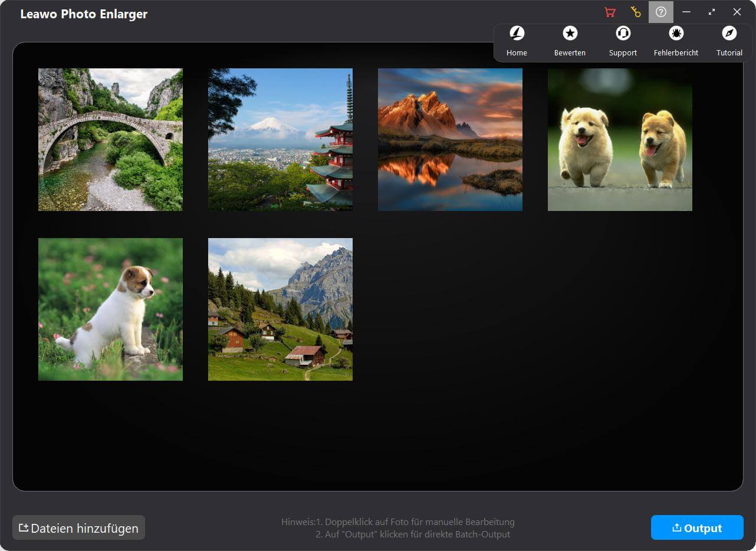Maximize the application window
Viewport: 756px width, 551px height.
point(712,12)
